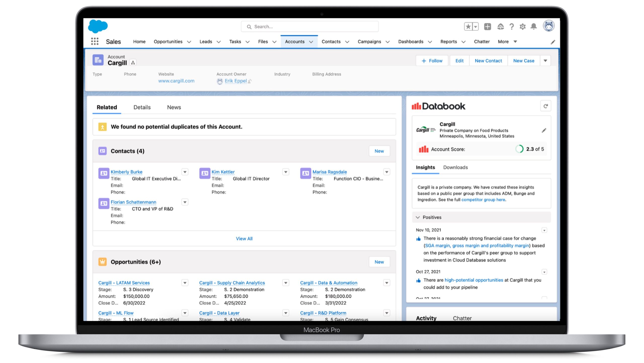Click the pencil icon to edit navigation bar
The height and width of the screenshot is (363, 644).
point(553,42)
